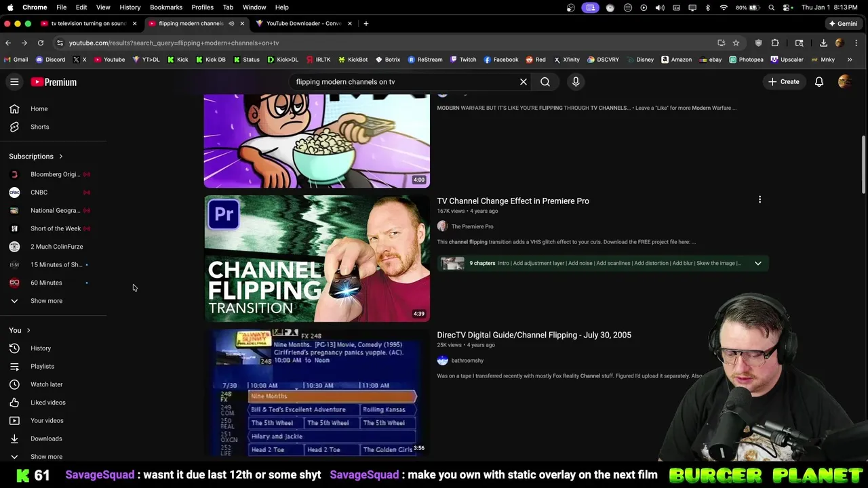Open YouTube notifications bell
Image resolution: width=868 pixels, height=488 pixels.
[819, 82]
